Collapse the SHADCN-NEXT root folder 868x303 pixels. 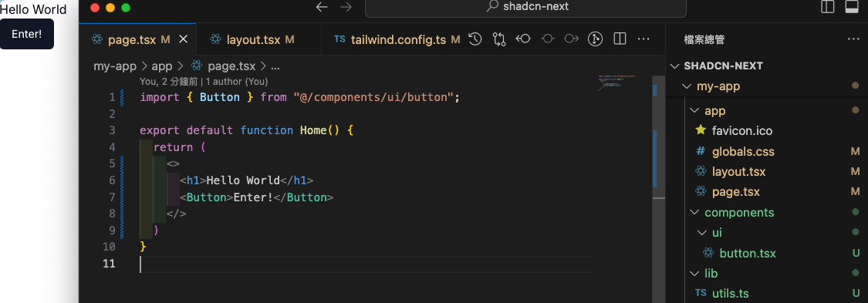click(x=674, y=66)
